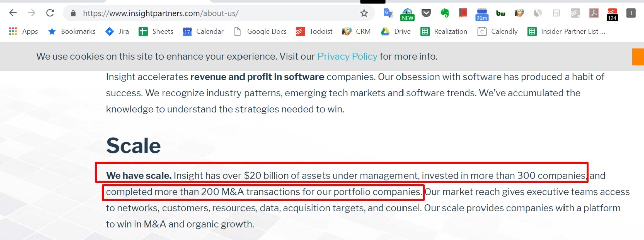Open the Evernote elephant extension

[x=444, y=13]
